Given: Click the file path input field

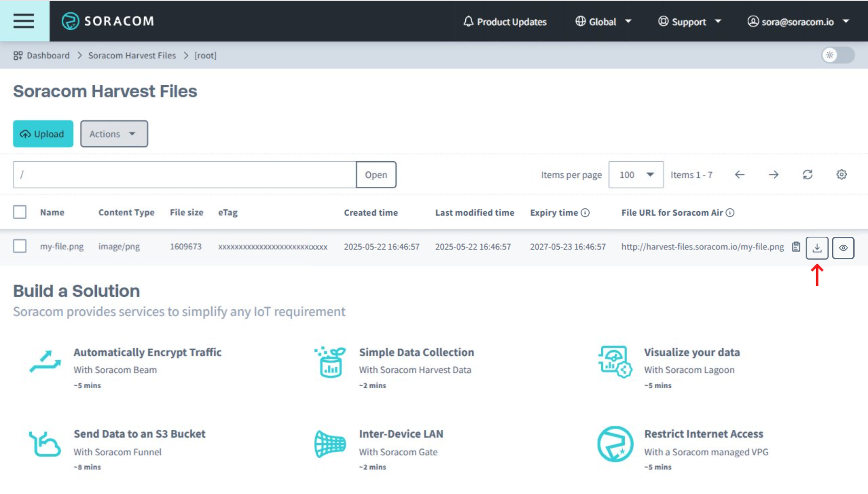Looking at the screenshot, I should coord(184,175).
